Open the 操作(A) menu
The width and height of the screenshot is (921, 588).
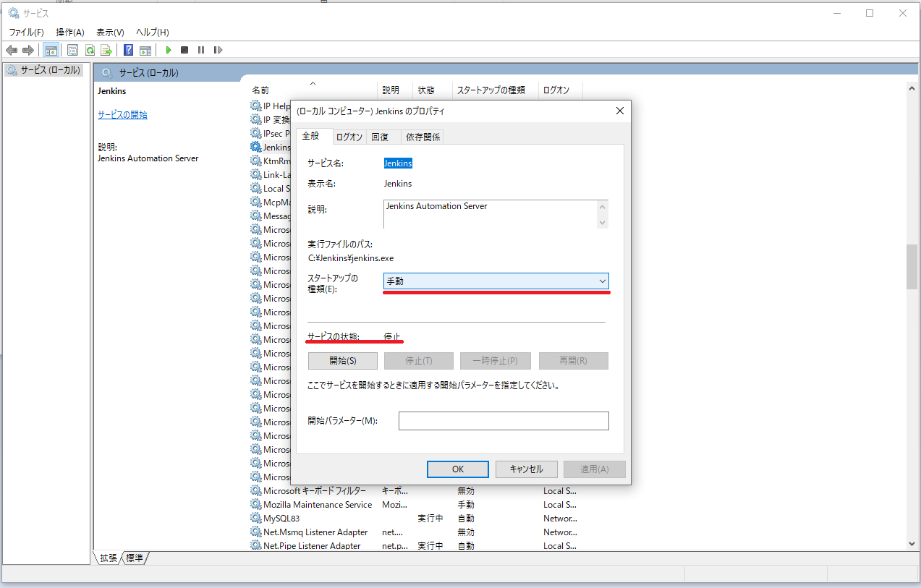(x=70, y=33)
